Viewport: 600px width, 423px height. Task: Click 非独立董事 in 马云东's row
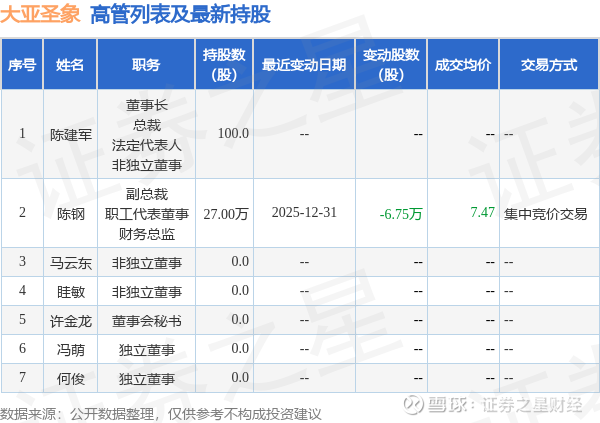147,263
